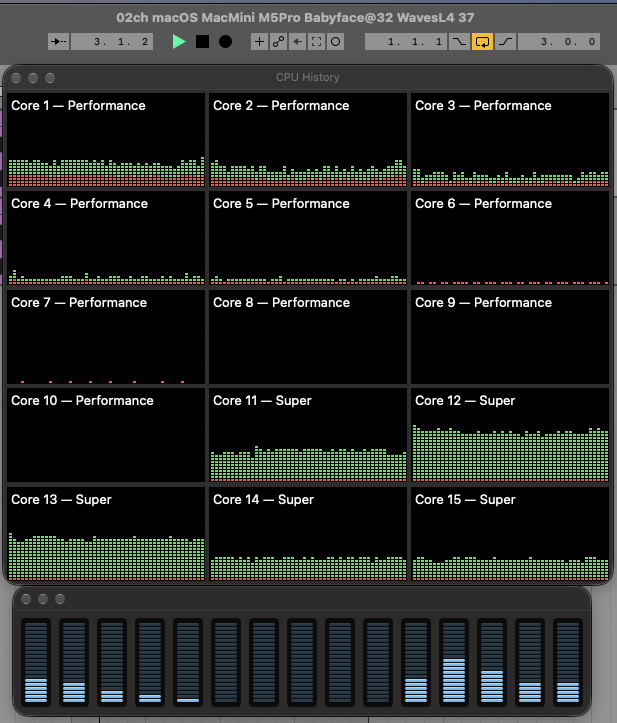This screenshot has width=617, height=723.
Task: Click the loop start field 1. 1. 1
Action: 406,41
